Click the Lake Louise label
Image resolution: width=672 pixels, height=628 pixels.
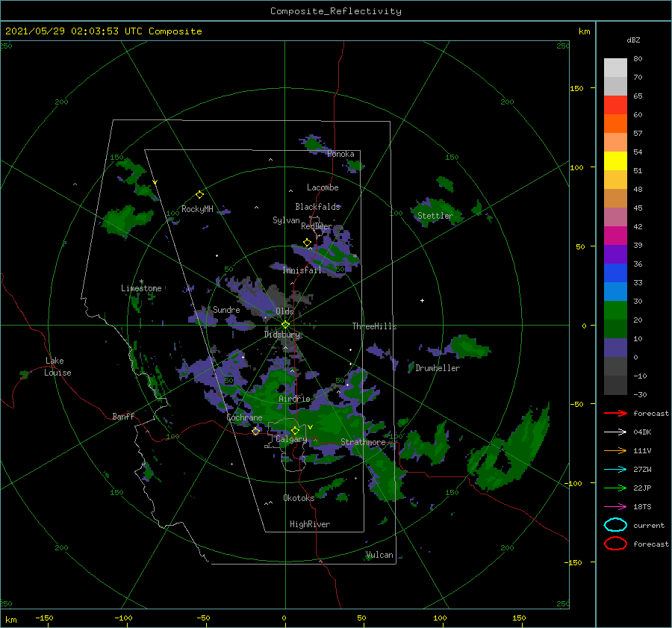pyautogui.click(x=57, y=367)
